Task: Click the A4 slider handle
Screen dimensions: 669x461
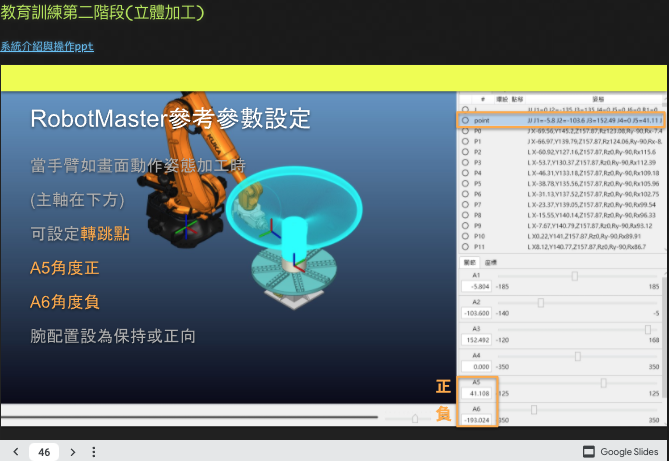Action: [x=578, y=356]
